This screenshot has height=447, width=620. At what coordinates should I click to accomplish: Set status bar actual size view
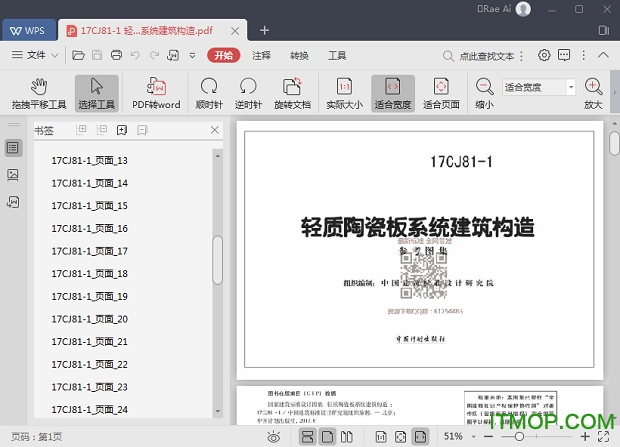click(381, 437)
